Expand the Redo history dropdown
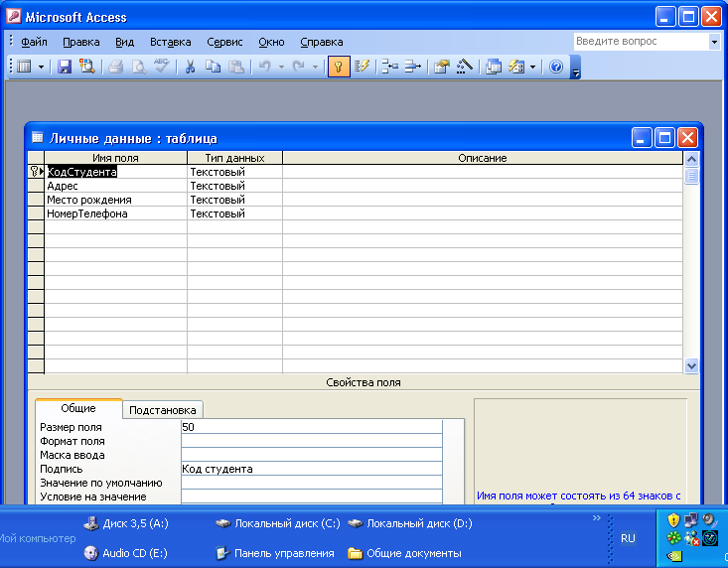 point(315,68)
